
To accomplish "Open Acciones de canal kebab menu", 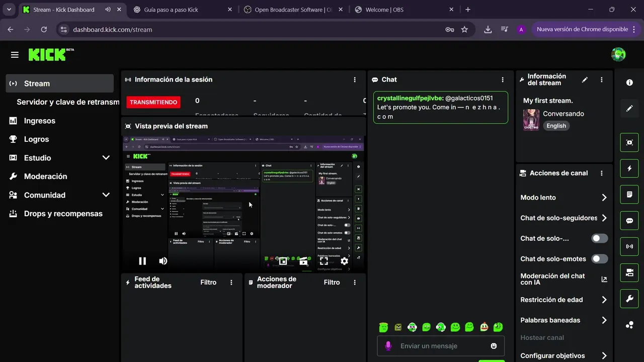I will click(x=602, y=173).
